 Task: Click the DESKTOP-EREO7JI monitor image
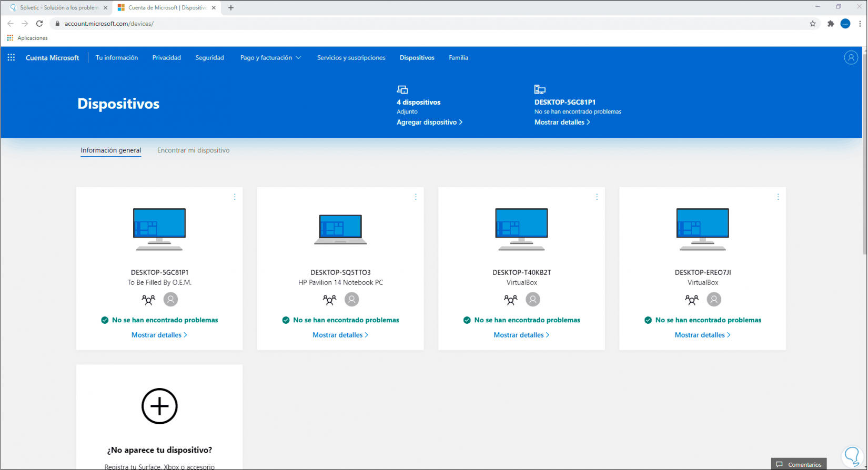tap(702, 229)
